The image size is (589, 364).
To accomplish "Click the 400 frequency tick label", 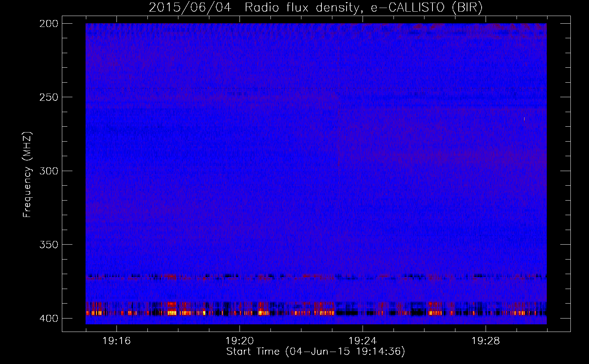I will click(49, 318).
